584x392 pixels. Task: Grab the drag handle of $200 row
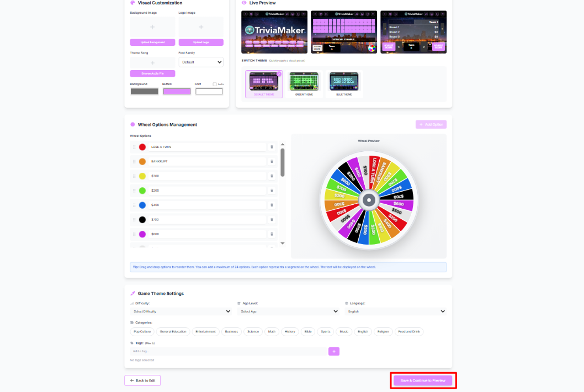coord(134,190)
